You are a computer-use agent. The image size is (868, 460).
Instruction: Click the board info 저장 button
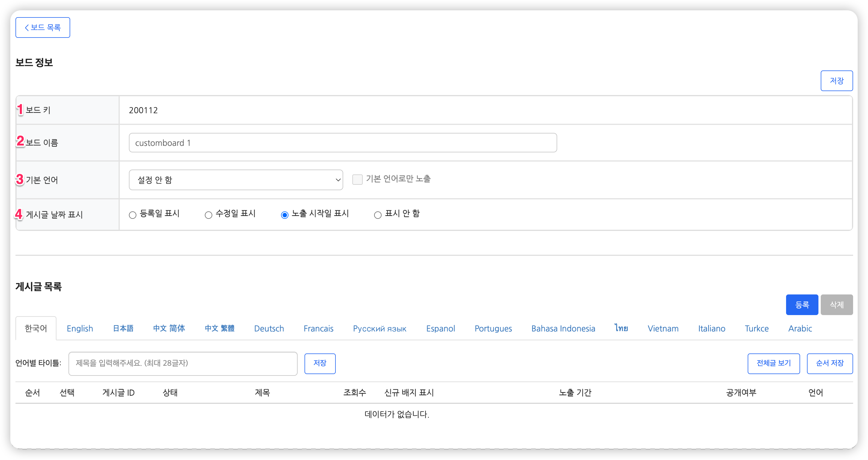pos(836,81)
